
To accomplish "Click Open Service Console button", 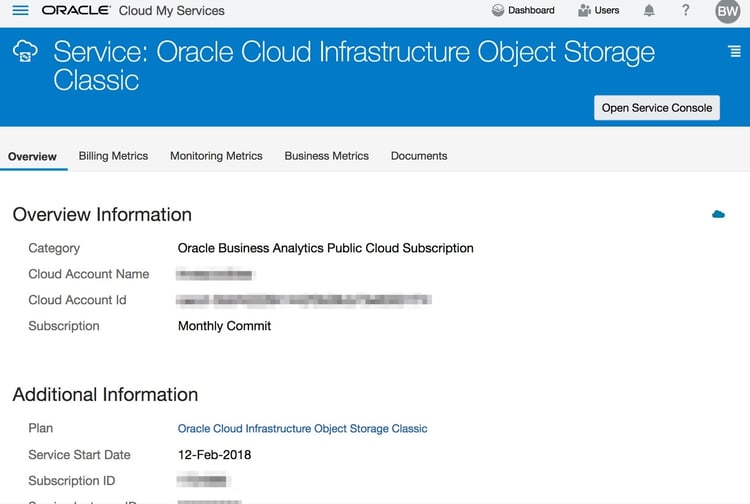I will point(657,108).
